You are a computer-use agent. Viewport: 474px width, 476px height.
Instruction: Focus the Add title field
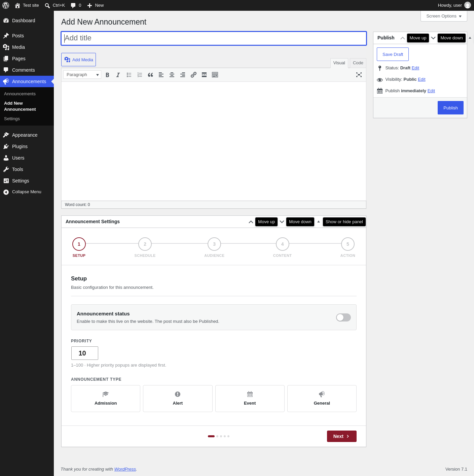(x=214, y=38)
